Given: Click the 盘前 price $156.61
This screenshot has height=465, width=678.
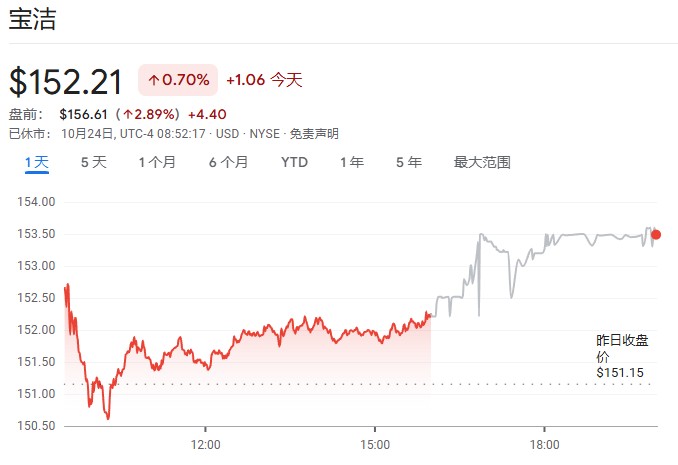Looking at the screenshot, I should coord(84,114).
